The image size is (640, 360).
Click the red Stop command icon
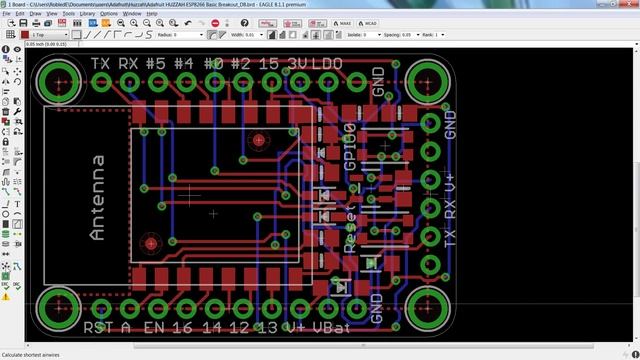[x=215, y=23]
